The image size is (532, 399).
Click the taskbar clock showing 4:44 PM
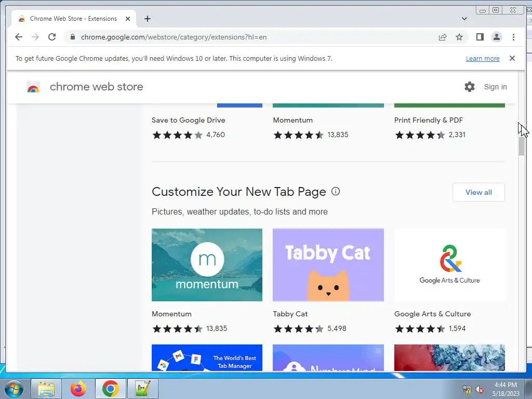(x=506, y=389)
